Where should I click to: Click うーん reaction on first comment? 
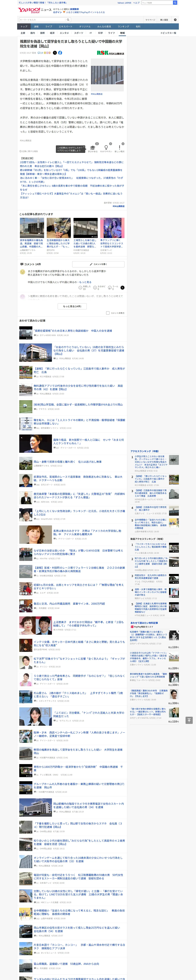click(113, 288)
